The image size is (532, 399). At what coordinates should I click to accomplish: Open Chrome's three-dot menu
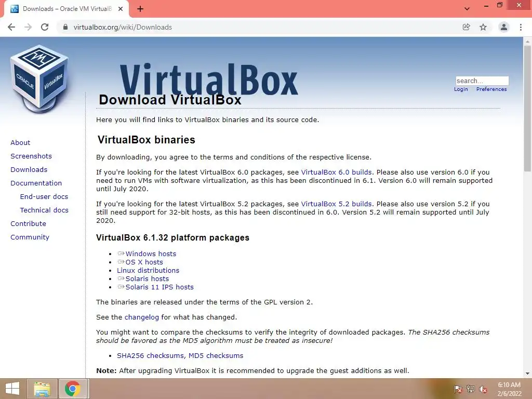coord(521,27)
